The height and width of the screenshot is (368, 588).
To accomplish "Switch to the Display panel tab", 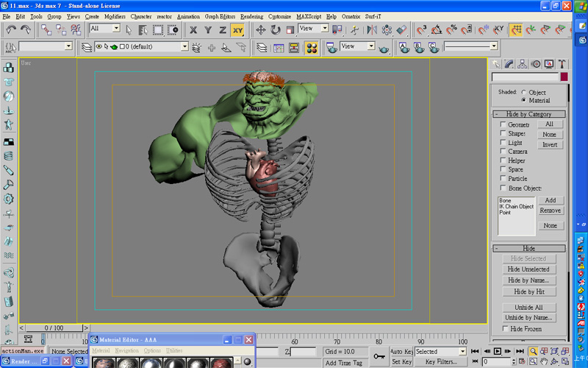I will (x=549, y=64).
